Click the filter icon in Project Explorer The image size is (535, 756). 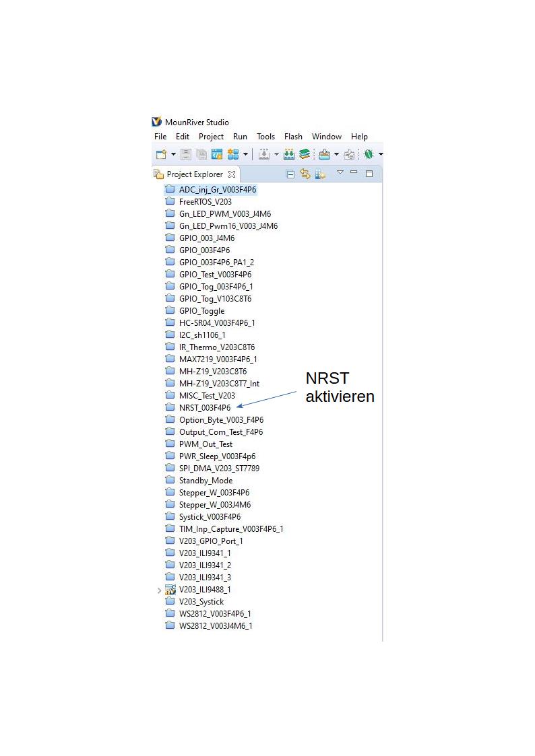pyautogui.click(x=320, y=174)
